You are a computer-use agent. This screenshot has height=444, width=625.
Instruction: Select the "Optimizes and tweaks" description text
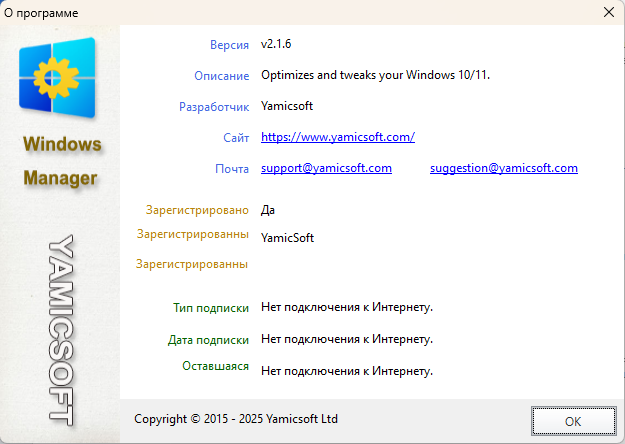375,75
